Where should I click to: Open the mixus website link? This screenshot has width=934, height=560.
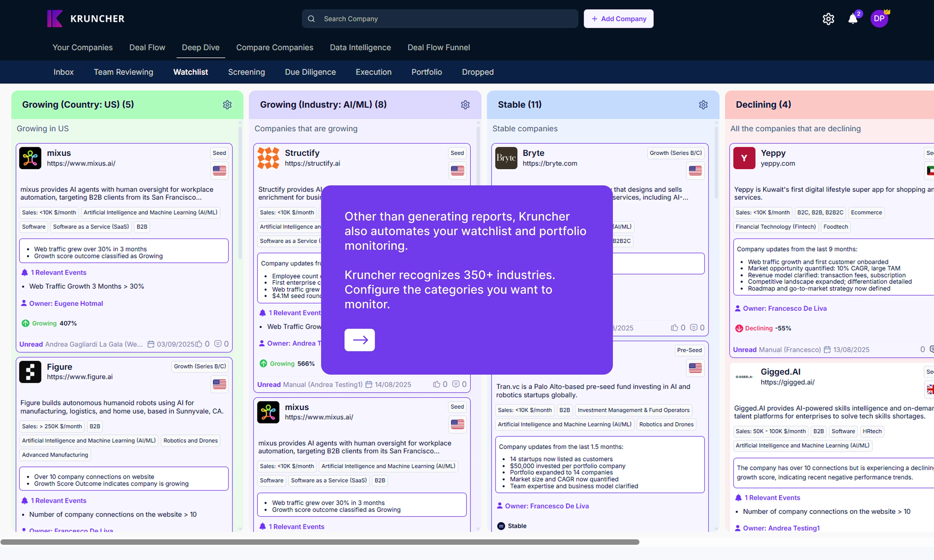pyautogui.click(x=81, y=163)
